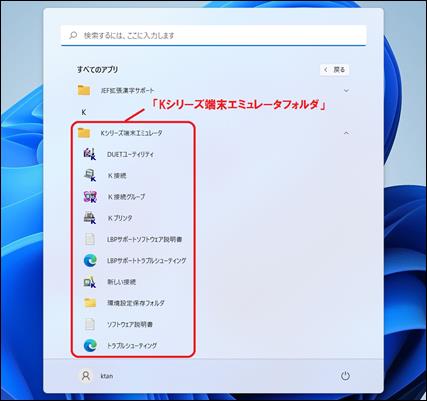Collapse the Kシリーズ端末エミュレータ folder chevron
Viewport: 427px width, 401px height.
tap(346, 133)
